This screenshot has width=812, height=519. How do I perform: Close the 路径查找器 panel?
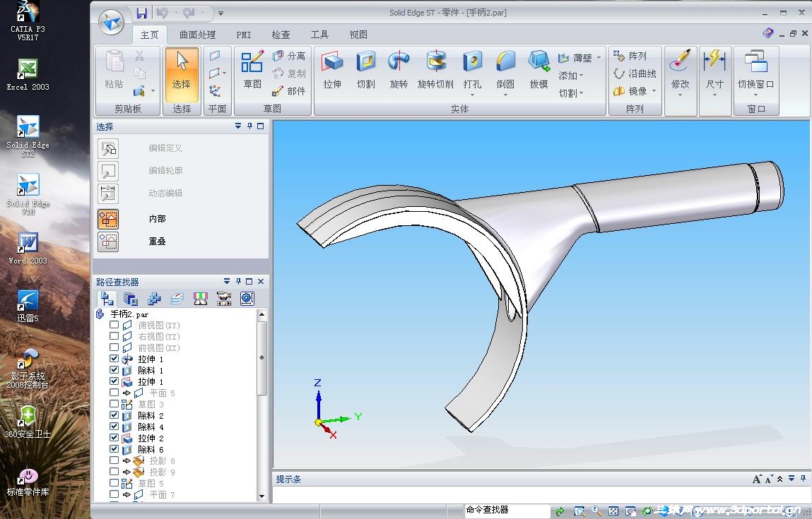click(261, 281)
